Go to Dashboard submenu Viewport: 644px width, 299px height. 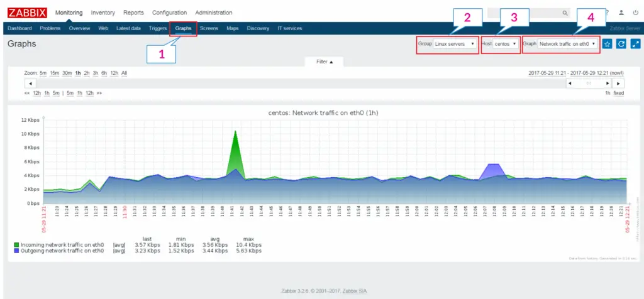coord(19,28)
